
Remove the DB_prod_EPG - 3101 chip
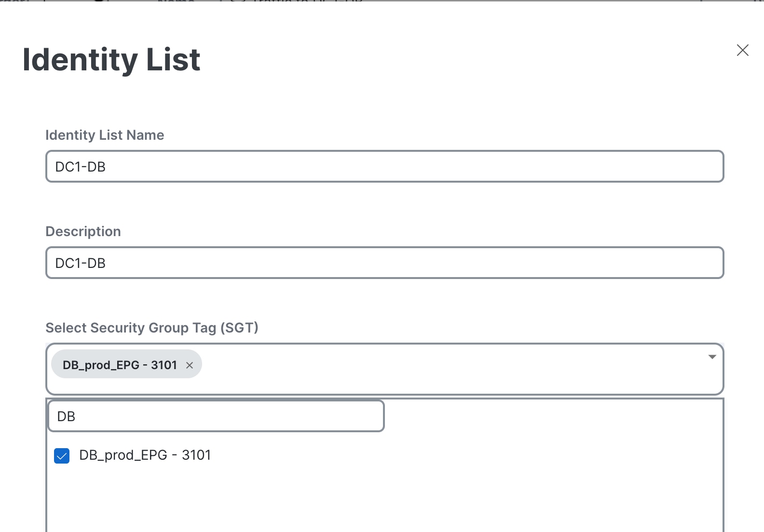(190, 365)
